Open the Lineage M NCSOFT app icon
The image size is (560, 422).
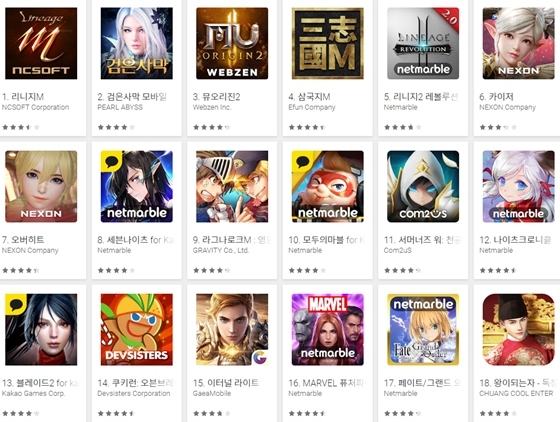(x=41, y=43)
